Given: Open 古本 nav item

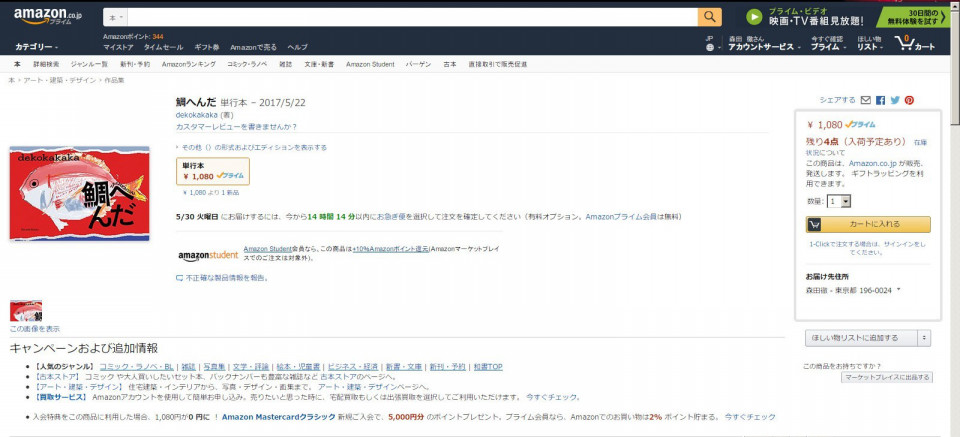Looking at the screenshot, I should (450, 64).
